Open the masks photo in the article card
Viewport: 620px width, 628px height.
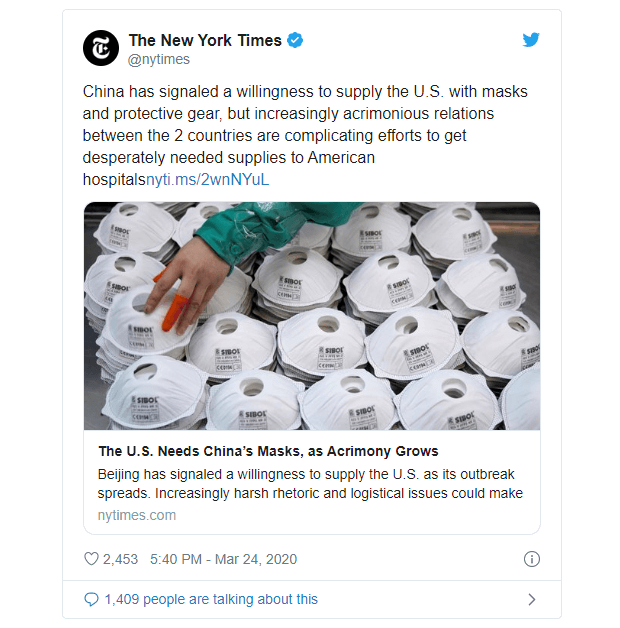tap(312, 316)
